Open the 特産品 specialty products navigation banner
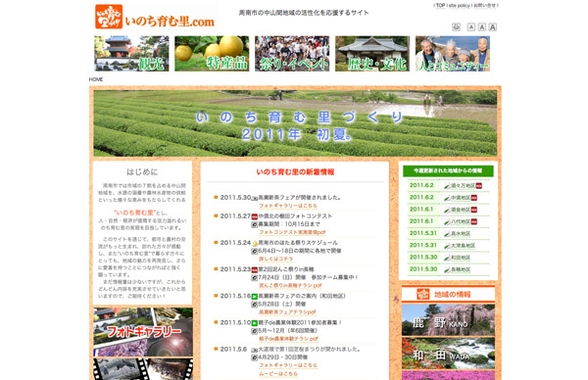This screenshot has width=588, height=380. (212, 54)
